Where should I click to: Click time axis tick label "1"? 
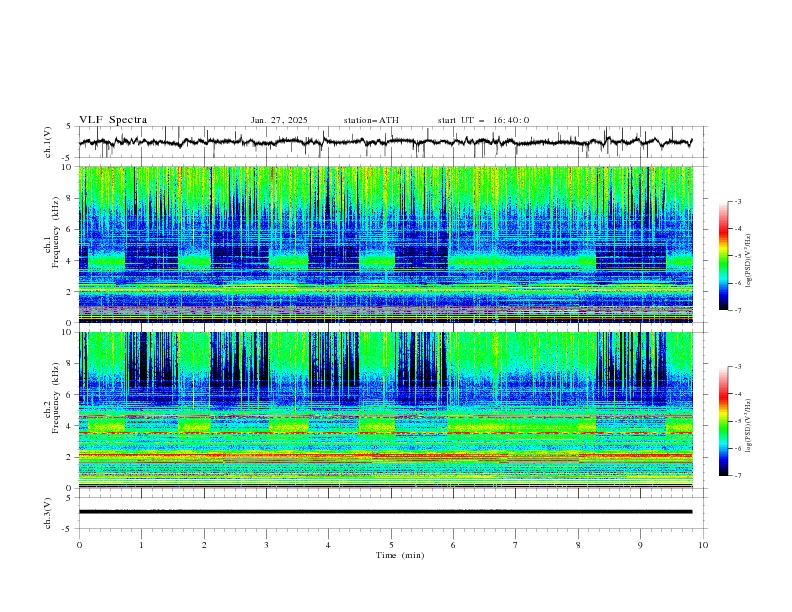click(x=141, y=545)
